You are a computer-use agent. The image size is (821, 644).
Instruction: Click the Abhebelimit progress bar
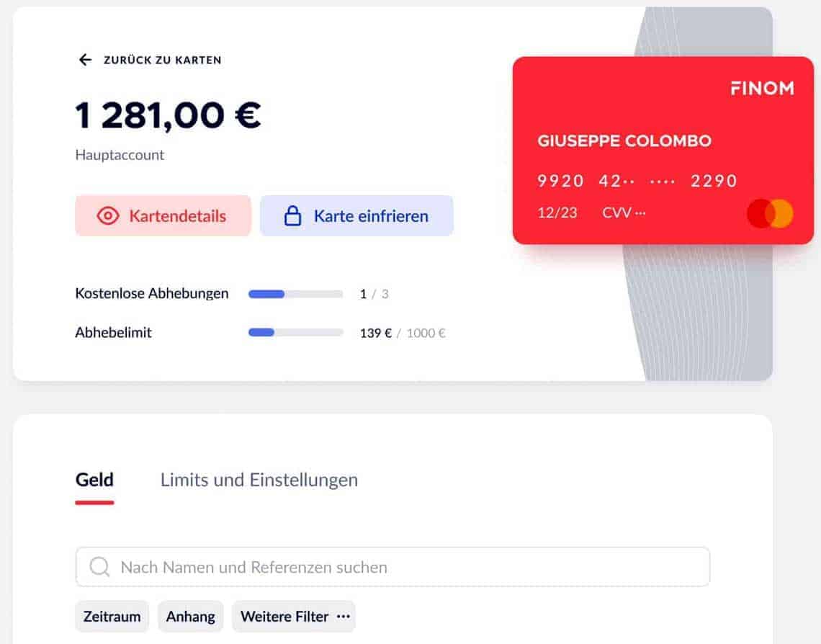point(295,333)
